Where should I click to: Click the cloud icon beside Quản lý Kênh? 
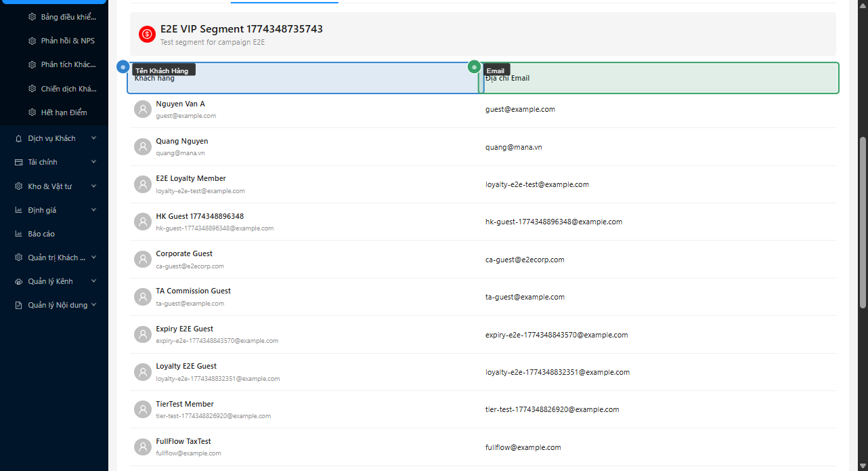[18, 281]
